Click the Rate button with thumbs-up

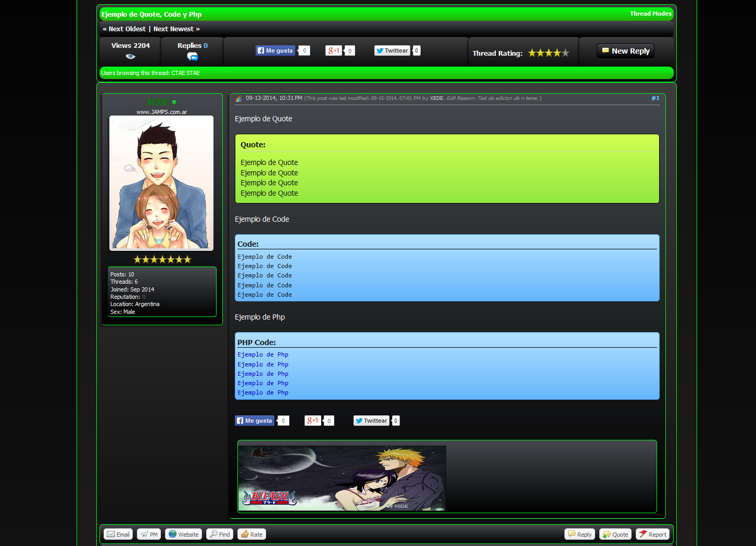pos(251,535)
